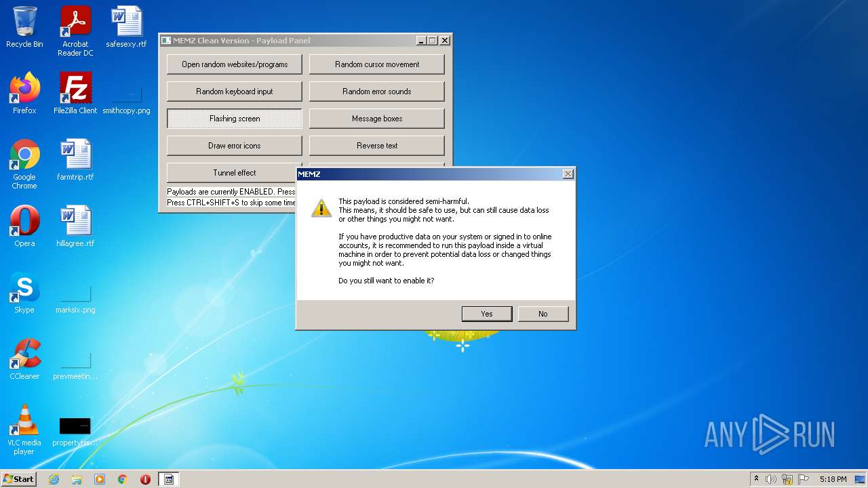Launch Windows Media Player from taskbar
This screenshot has height=488, width=868.
click(x=100, y=479)
